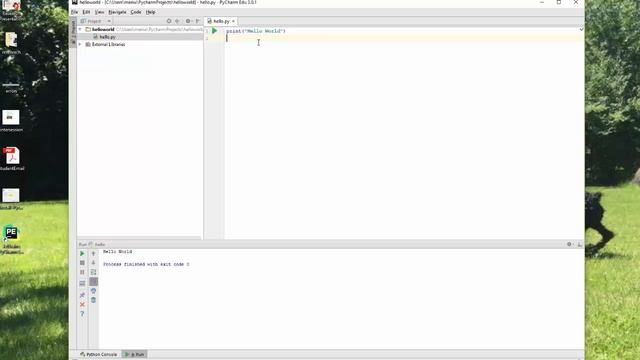The width and height of the screenshot is (640, 360).
Task: Click Collapse All icon in Project toolbar
Action: point(178,21)
